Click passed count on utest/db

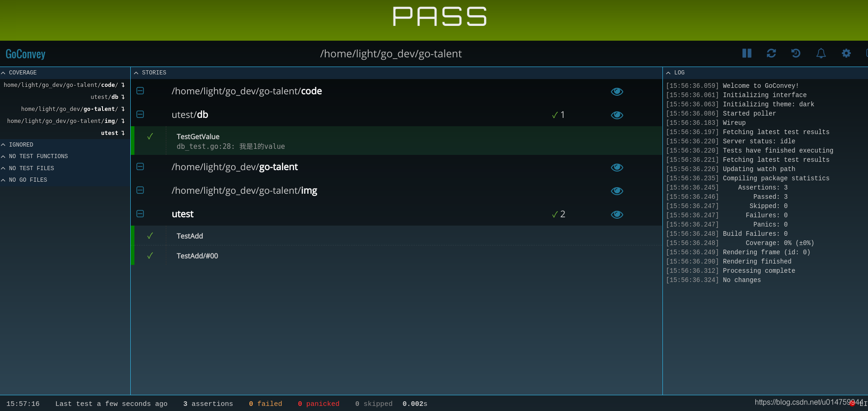(558, 115)
